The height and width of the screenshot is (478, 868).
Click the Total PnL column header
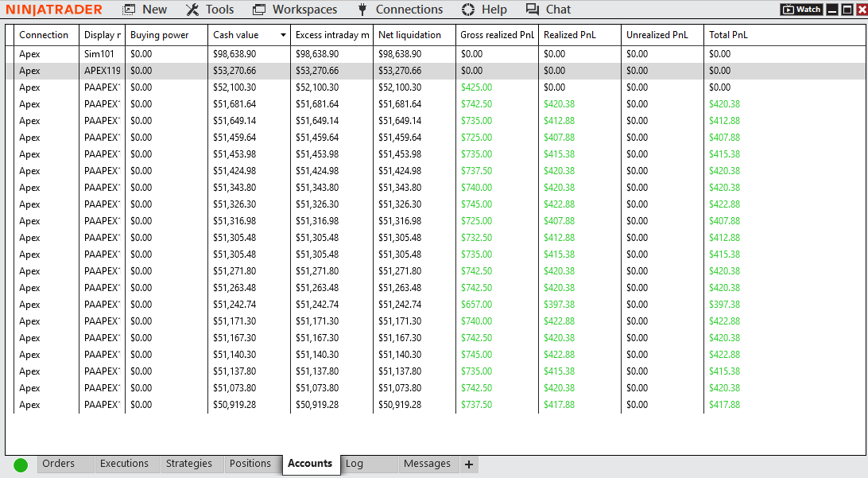tap(784, 35)
